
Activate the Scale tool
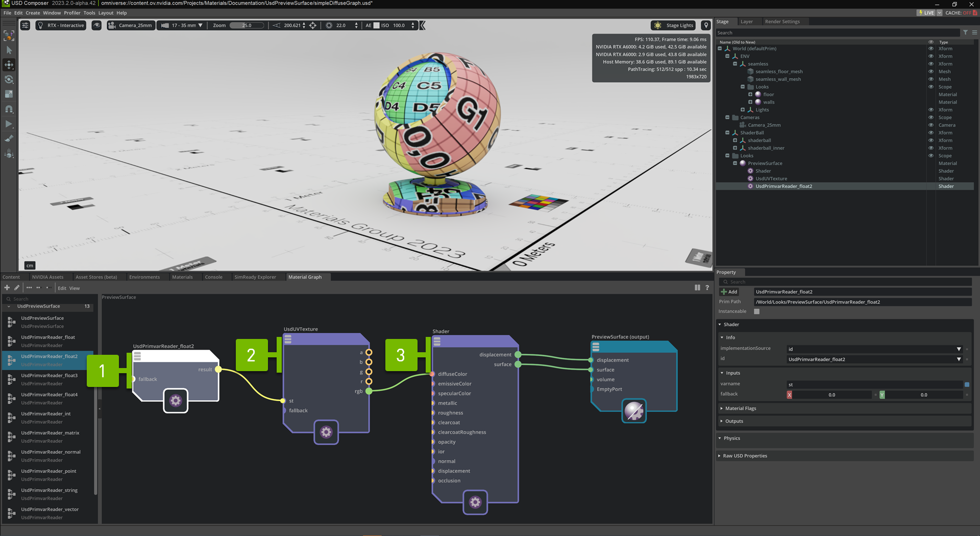[9, 94]
